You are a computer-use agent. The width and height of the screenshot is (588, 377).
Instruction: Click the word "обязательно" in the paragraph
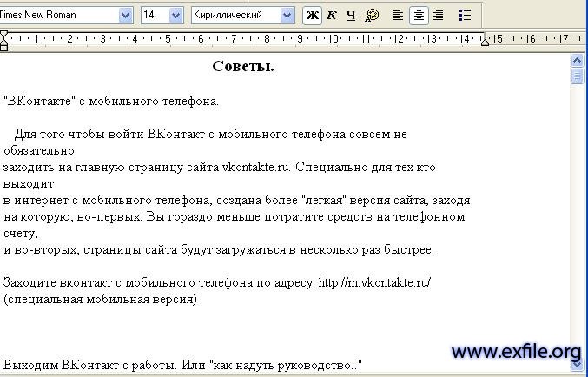point(39,151)
